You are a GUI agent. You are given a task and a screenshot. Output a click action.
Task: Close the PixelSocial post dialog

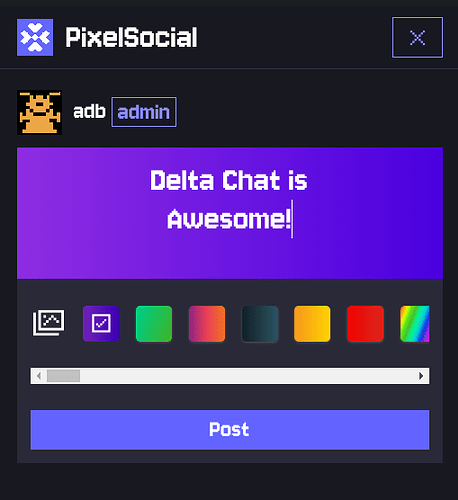(417, 37)
